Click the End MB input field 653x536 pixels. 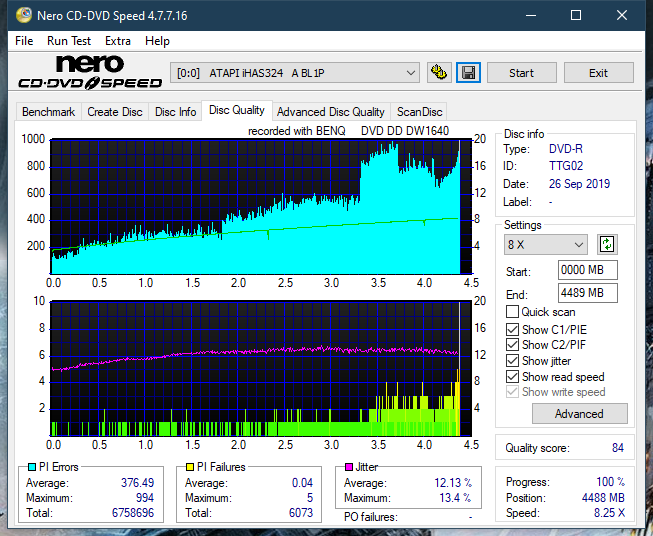(587, 293)
